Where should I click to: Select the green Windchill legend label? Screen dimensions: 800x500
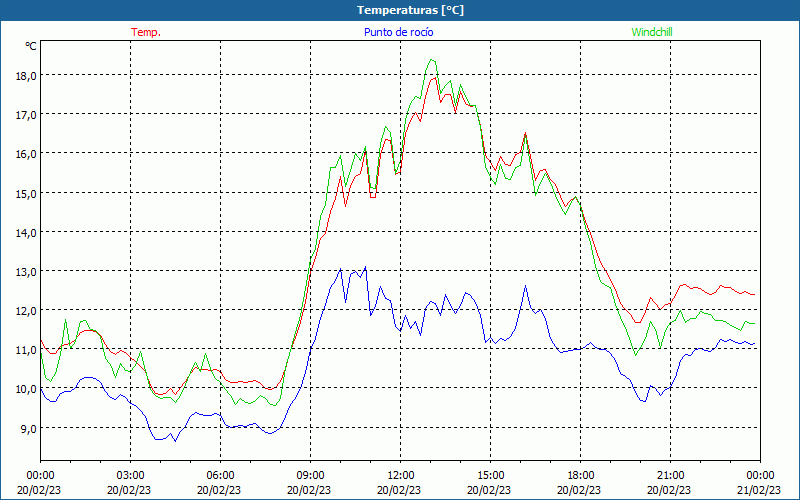(652, 32)
